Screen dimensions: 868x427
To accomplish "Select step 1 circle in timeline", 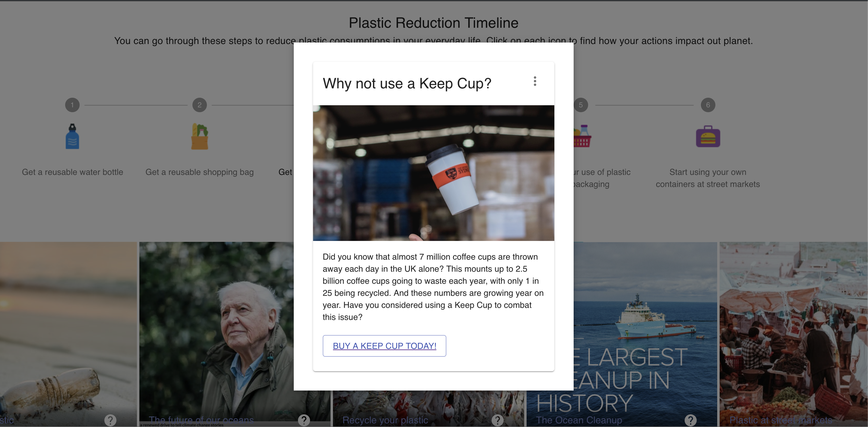I will [72, 105].
